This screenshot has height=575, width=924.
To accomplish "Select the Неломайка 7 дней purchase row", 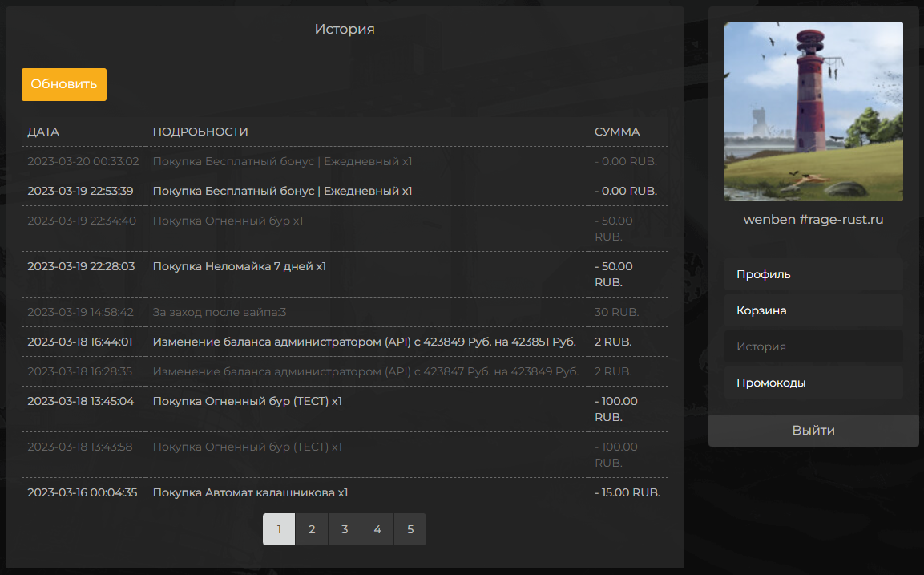I will coord(239,266).
